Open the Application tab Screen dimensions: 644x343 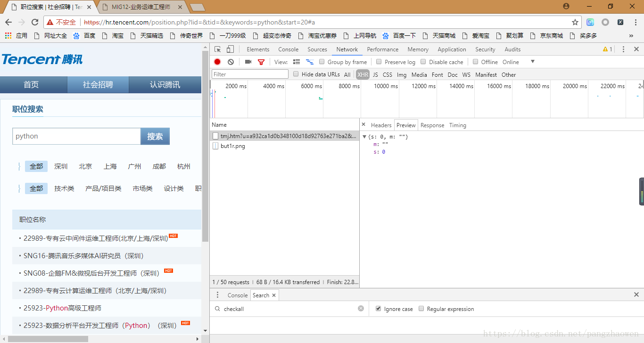click(x=452, y=49)
